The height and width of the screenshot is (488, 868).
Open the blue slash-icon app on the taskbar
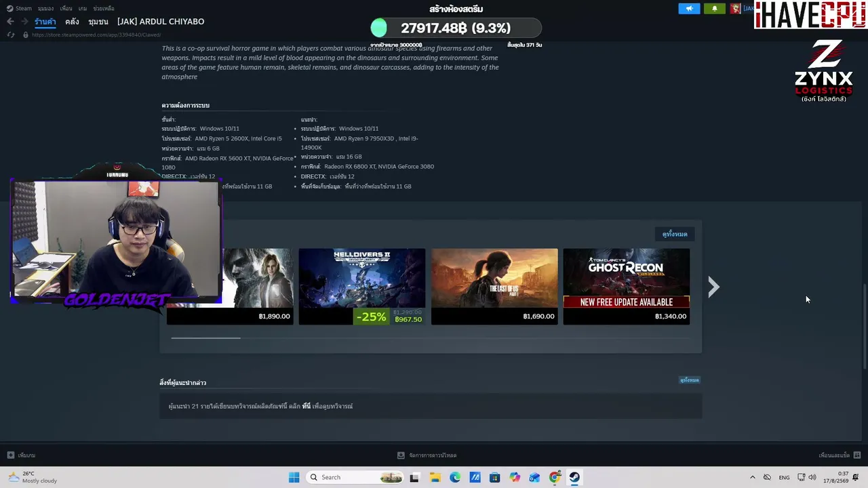pyautogui.click(x=475, y=477)
